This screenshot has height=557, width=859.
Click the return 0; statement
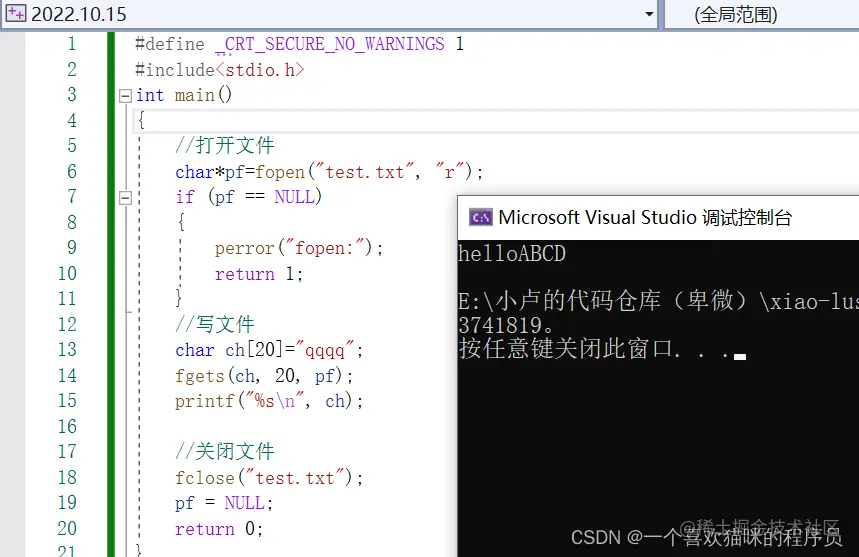click(x=219, y=529)
